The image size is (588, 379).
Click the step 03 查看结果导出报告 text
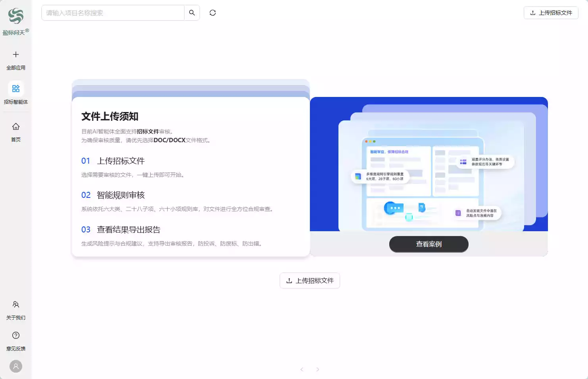[129, 230]
